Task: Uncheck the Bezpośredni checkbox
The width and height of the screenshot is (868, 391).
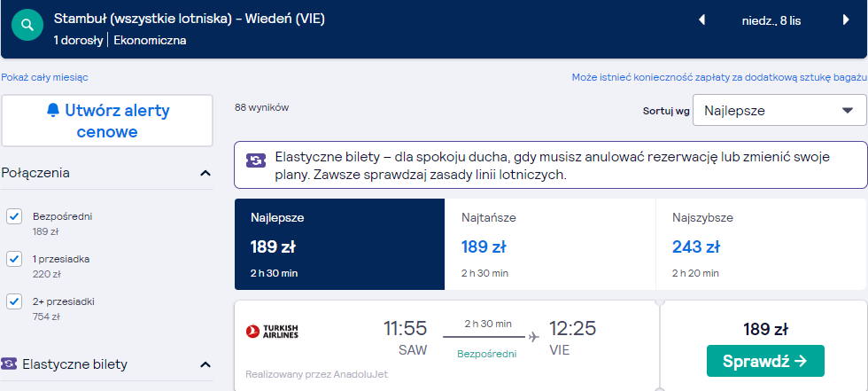Action: click(x=14, y=216)
